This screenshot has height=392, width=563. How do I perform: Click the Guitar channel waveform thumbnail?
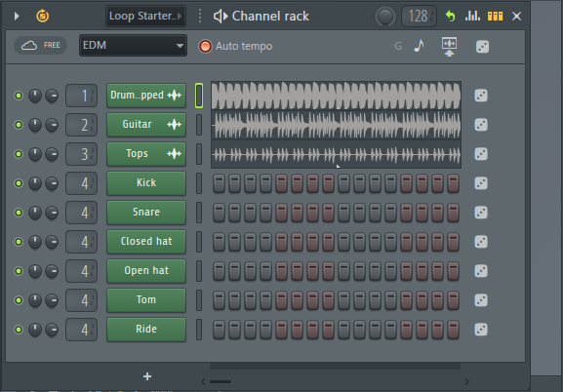click(336, 125)
